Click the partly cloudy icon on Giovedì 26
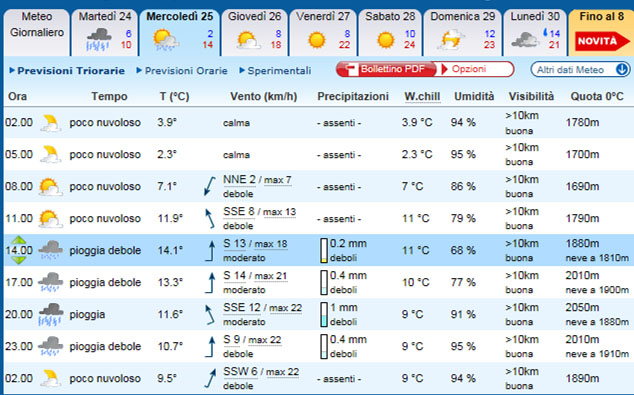 248,40
